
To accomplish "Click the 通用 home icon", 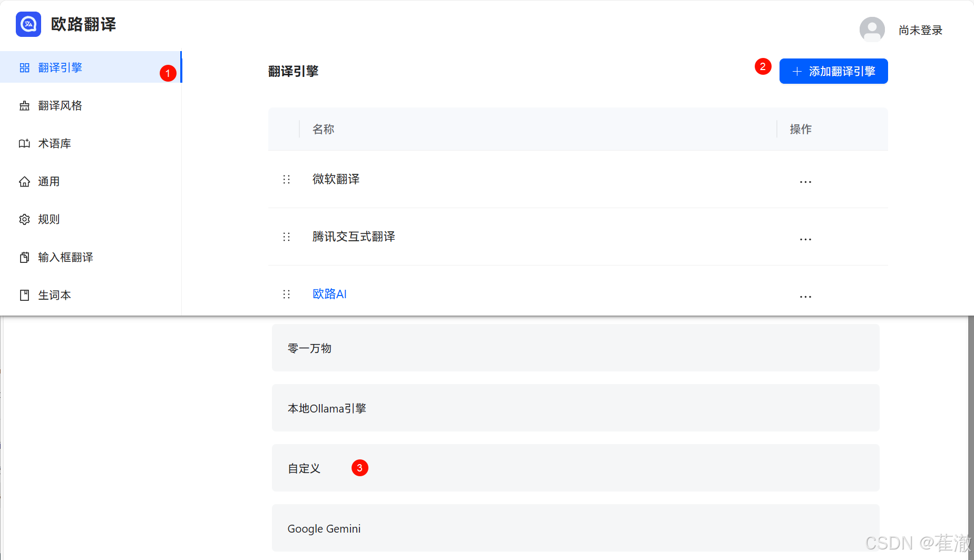I will (x=24, y=181).
